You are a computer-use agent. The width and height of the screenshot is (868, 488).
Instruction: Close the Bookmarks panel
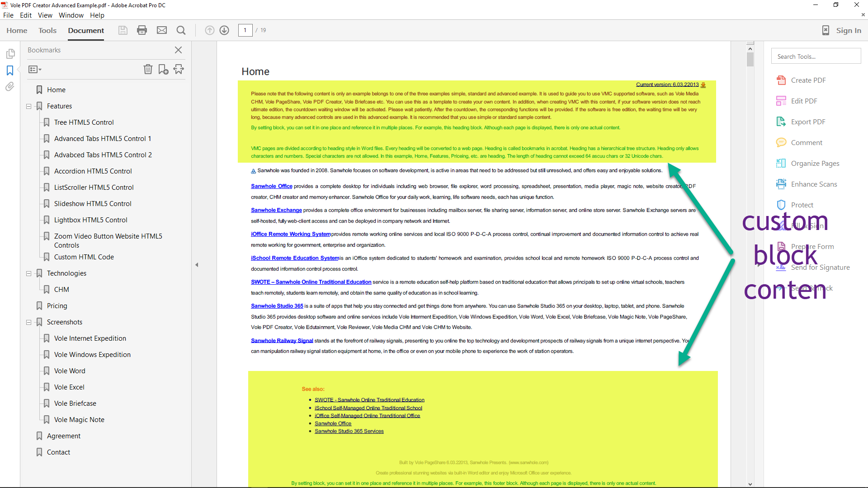click(x=179, y=50)
